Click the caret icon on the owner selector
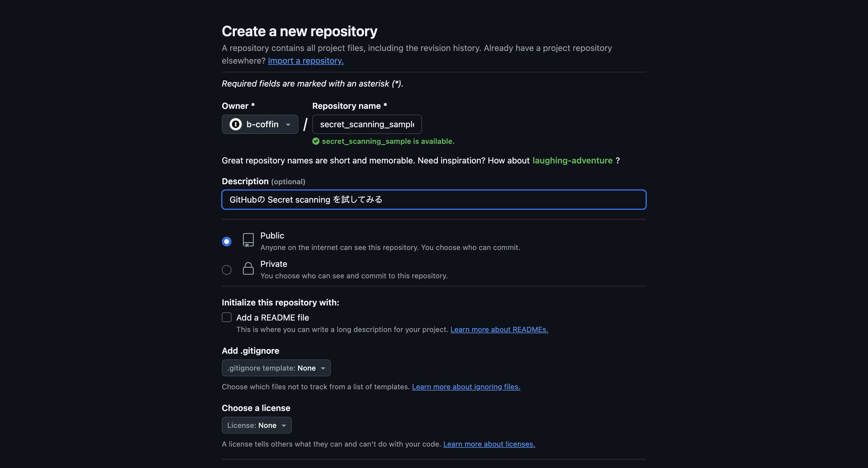 coord(288,125)
